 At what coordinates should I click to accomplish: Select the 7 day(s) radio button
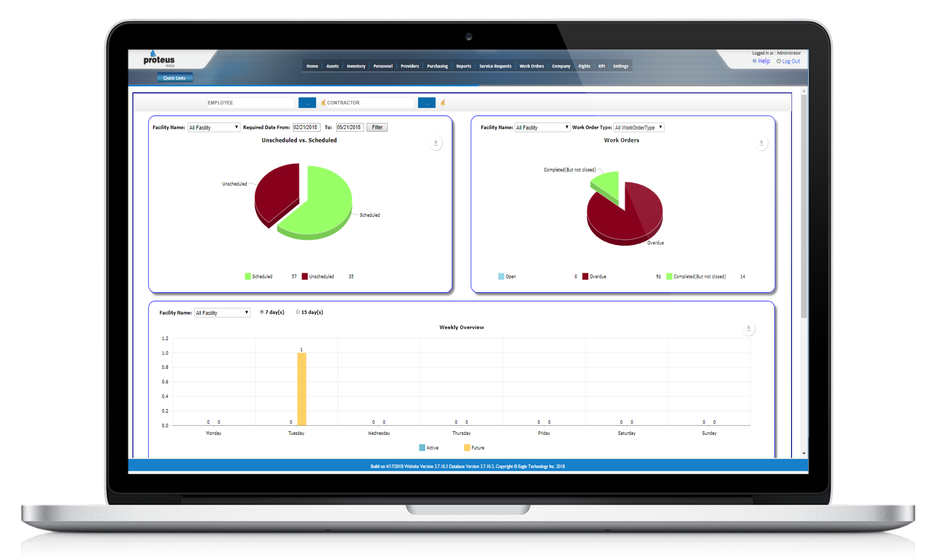point(262,312)
